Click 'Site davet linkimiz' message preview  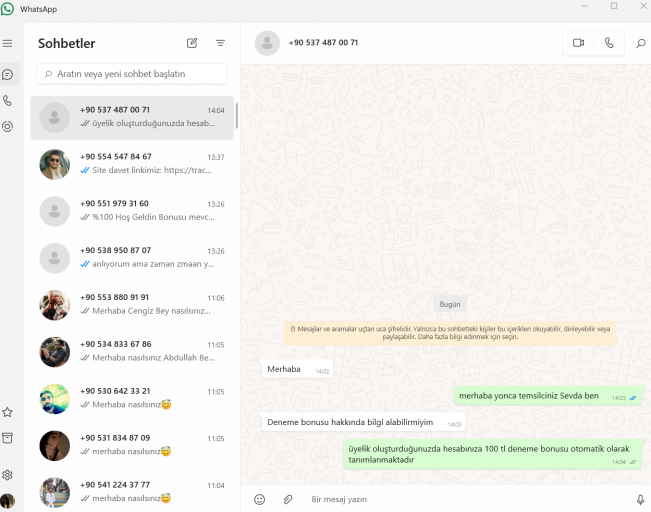[x=152, y=170]
